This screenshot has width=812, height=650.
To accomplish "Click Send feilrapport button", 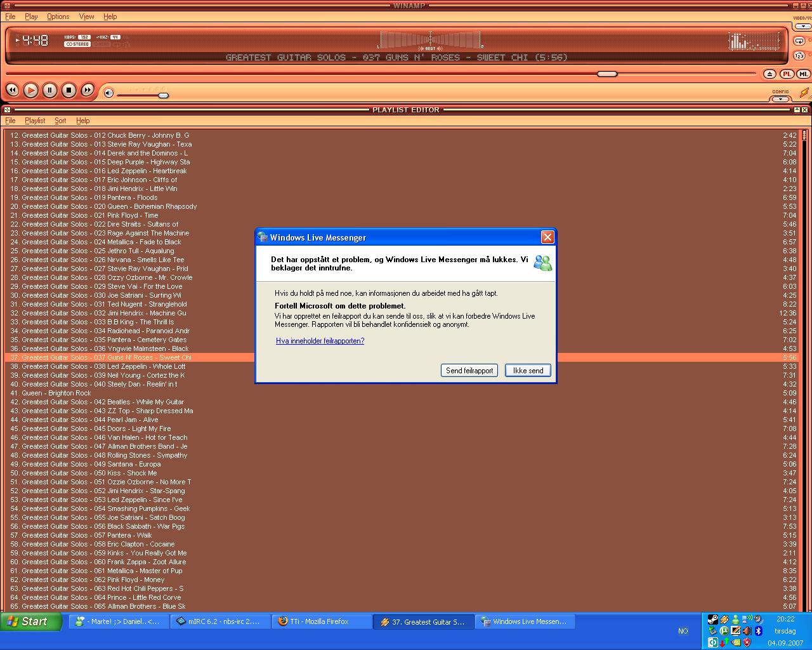I will pos(469,370).
